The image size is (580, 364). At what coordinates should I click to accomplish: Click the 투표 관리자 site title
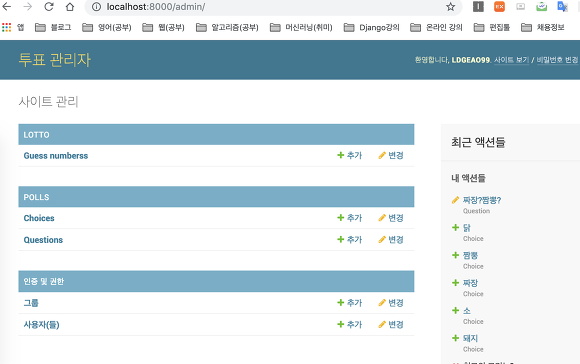tap(55, 60)
